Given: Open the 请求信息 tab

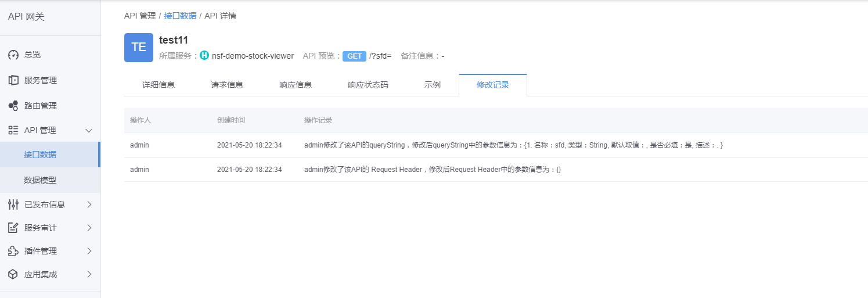Looking at the screenshot, I should point(227,85).
